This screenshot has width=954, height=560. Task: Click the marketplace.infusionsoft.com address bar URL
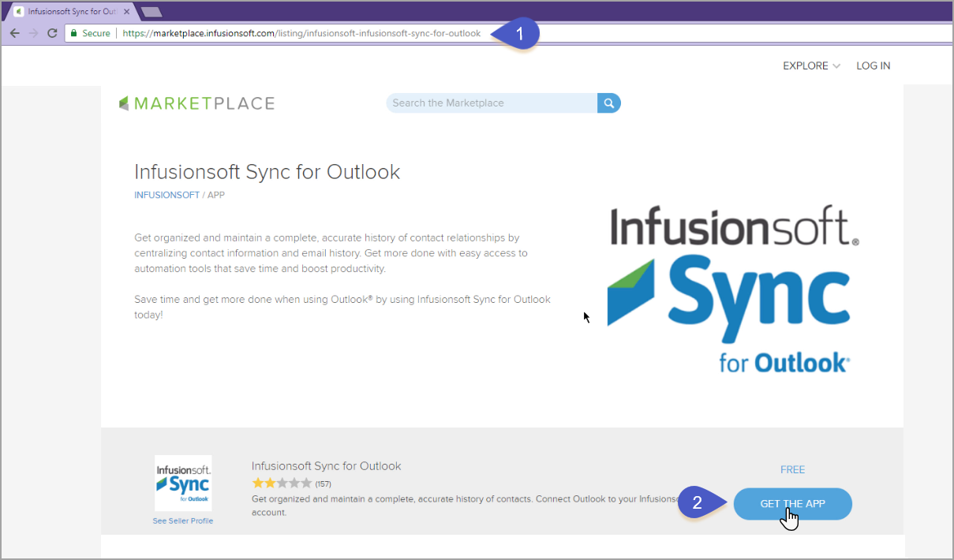301,33
